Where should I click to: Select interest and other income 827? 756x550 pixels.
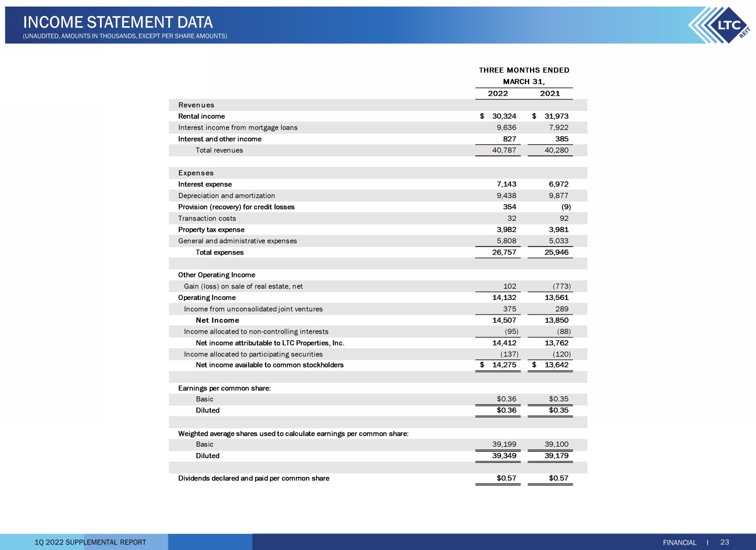pos(510,139)
